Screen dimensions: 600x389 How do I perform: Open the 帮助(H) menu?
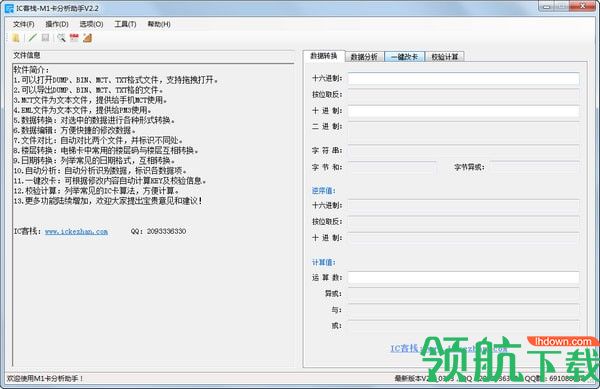point(159,24)
